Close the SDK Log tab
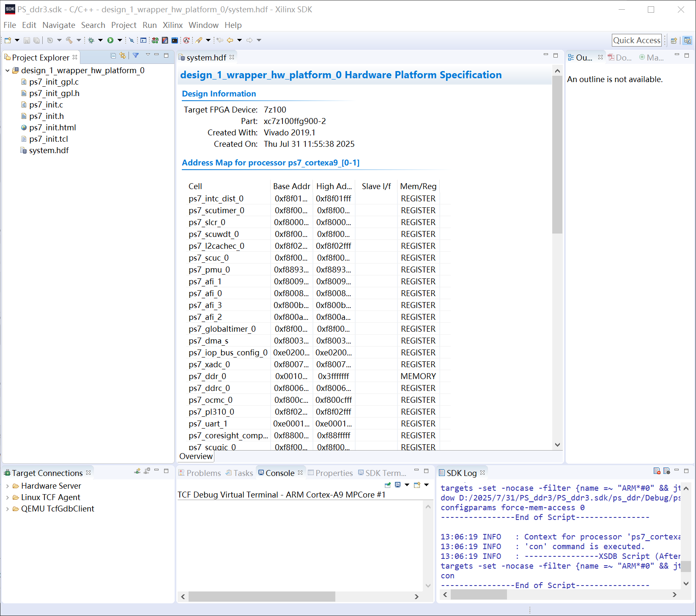 coord(482,473)
